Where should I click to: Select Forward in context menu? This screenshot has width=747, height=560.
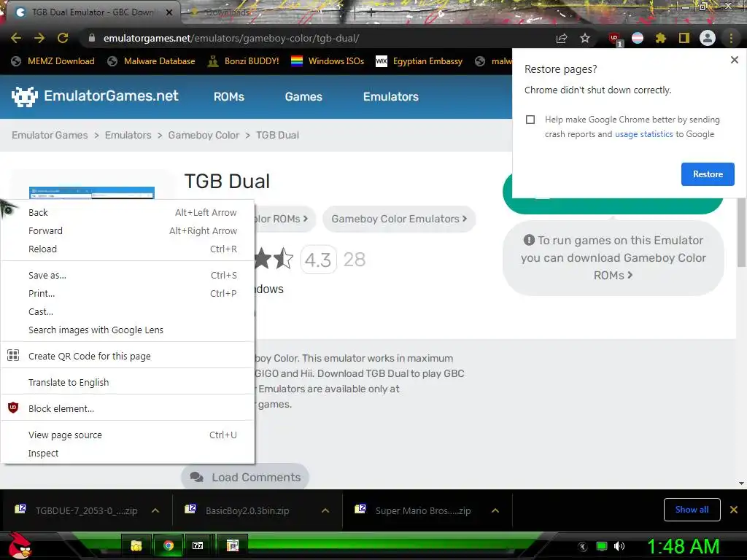[x=128, y=230]
